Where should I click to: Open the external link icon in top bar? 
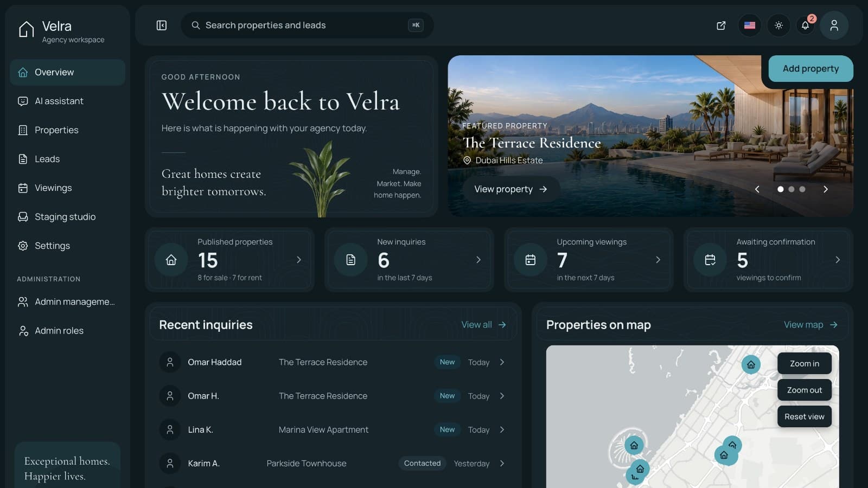coord(721,25)
